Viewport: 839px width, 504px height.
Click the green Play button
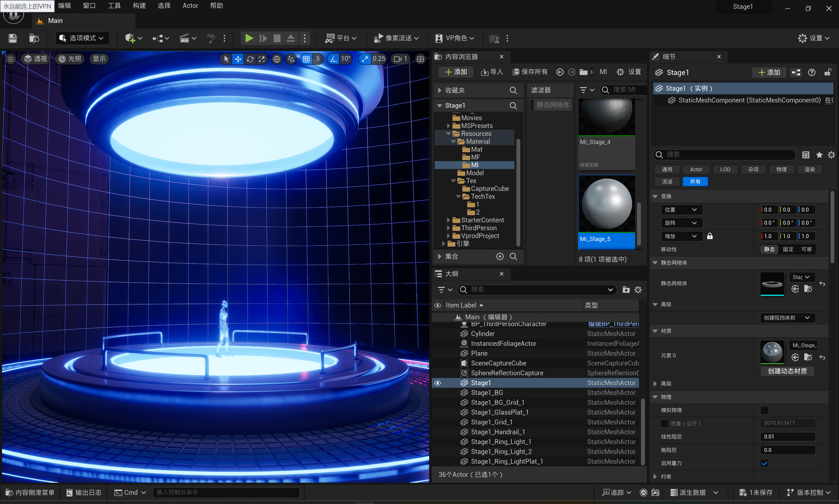pyautogui.click(x=249, y=38)
